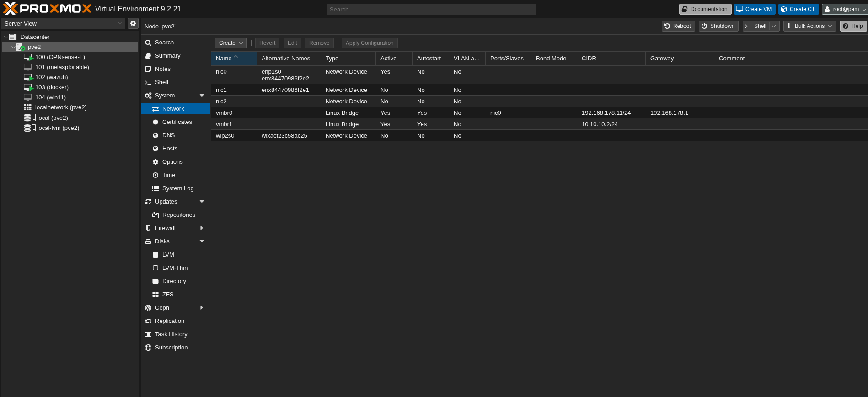Collapse the System menu section
Viewport: 868px width, 397px height.
(202, 96)
